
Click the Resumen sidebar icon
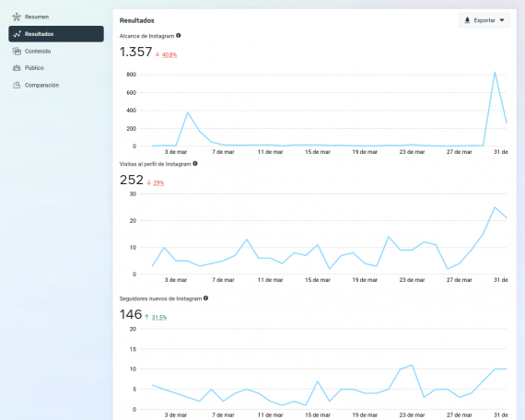tap(17, 17)
